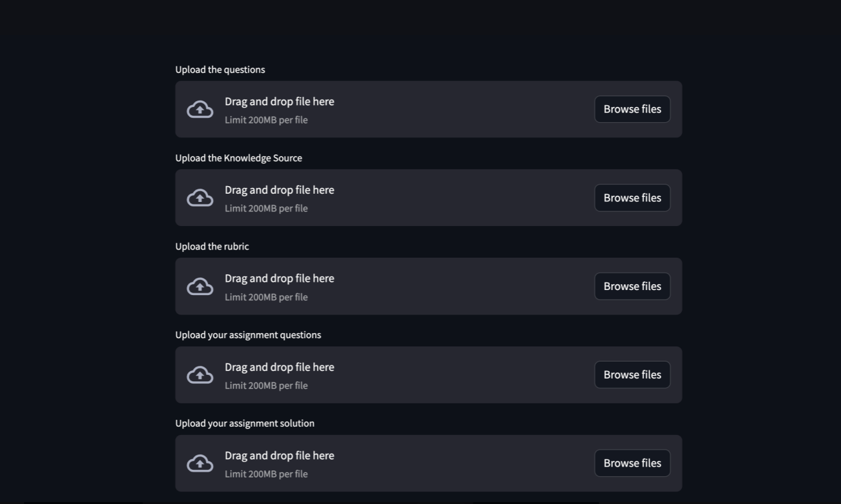Viewport: 841px width, 504px height.
Task: Click cloud icon for assignment solution
Action: 200,463
